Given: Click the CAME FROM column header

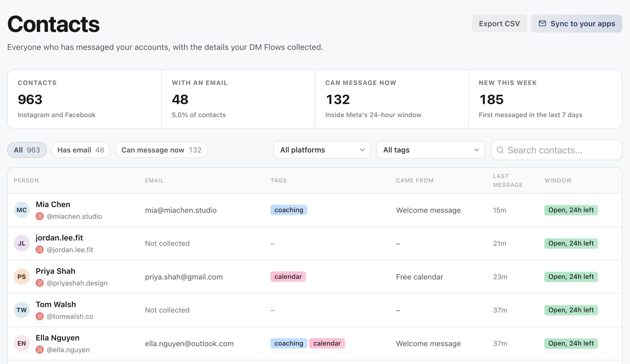Looking at the screenshot, I should point(415,180).
